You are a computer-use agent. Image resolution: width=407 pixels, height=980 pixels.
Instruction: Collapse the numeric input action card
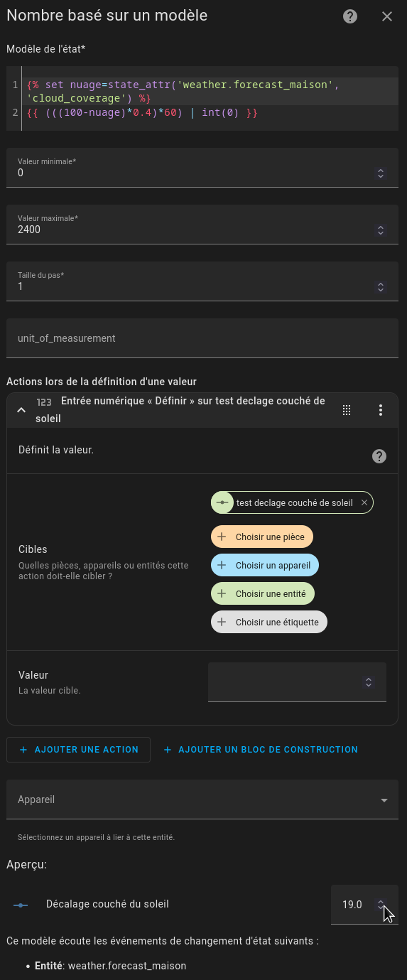[x=21, y=410]
